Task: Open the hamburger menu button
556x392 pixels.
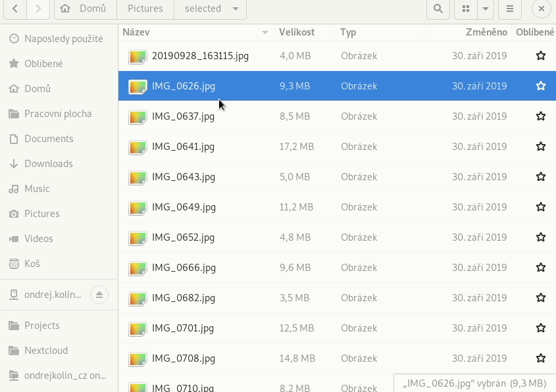Action: [510, 9]
